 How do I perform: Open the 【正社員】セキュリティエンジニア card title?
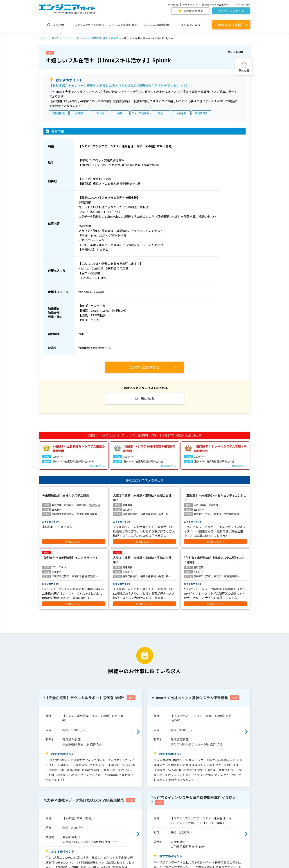tap(215, 498)
